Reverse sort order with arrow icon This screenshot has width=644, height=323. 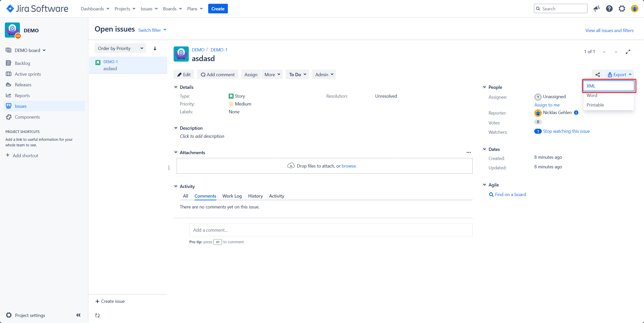tap(155, 48)
